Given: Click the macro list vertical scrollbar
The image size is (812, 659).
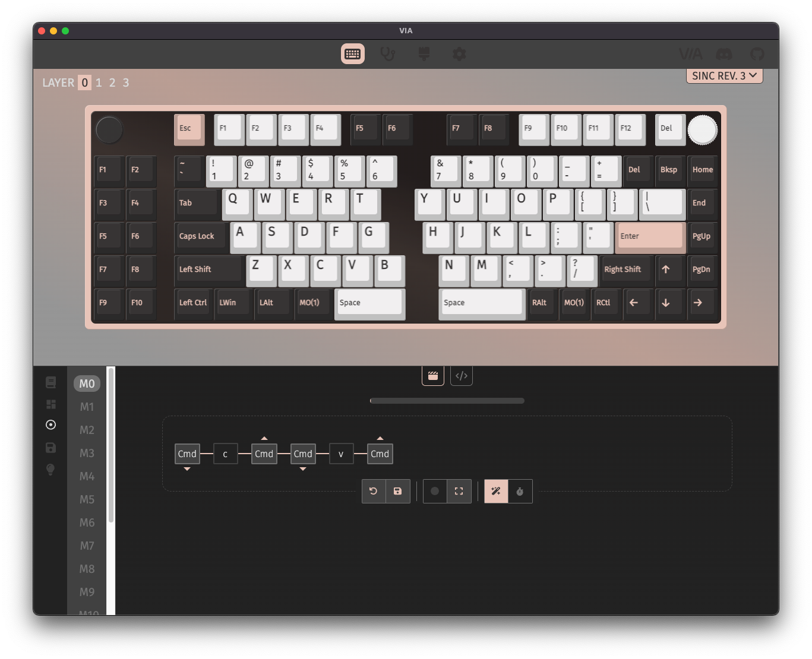Looking at the screenshot, I should coord(111,445).
